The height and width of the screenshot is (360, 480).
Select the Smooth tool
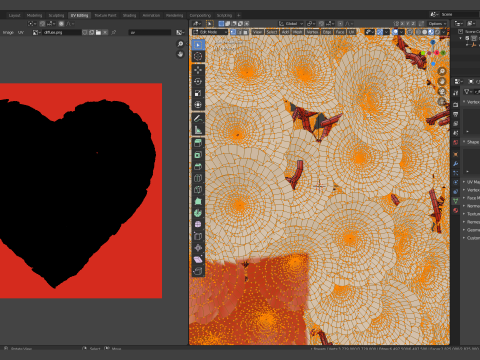pos(198,225)
